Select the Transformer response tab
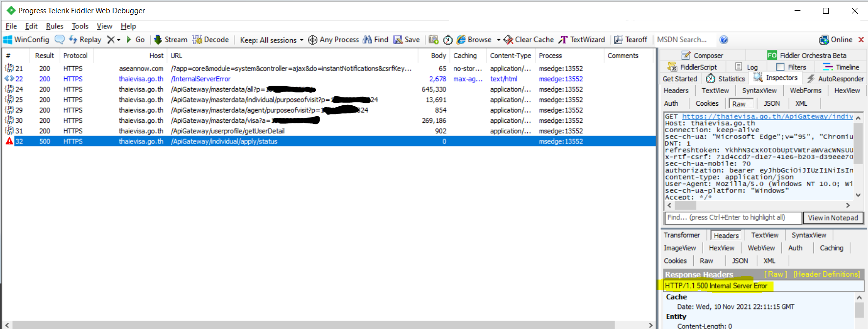The height and width of the screenshot is (329, 868). coord(682,235)
